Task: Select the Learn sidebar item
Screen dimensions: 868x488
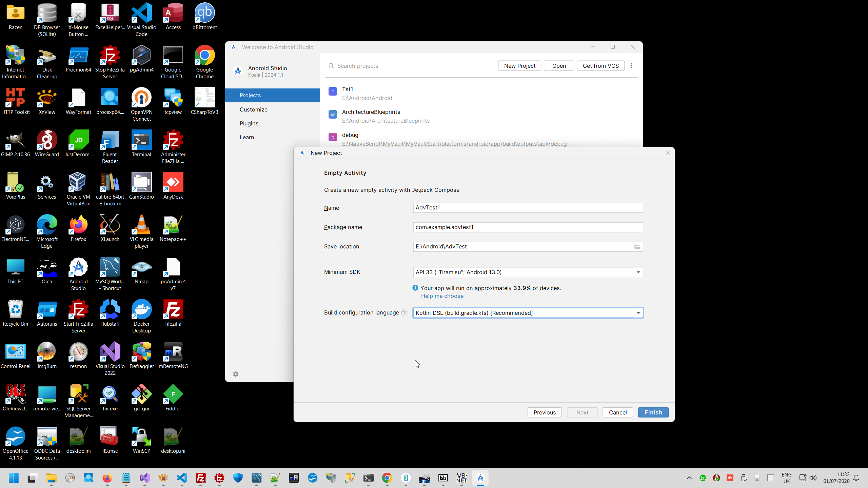Action: (x=246, y=137)
